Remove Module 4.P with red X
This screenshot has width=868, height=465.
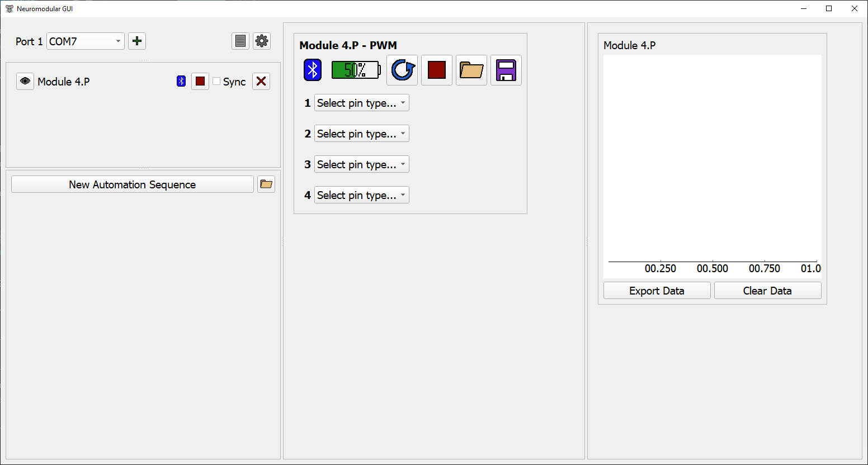click(x=261, y=81)
